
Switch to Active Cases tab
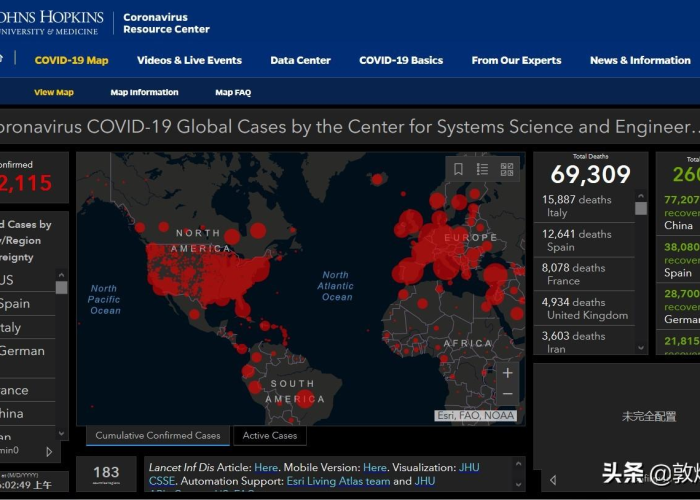click(x=270, y=436)
